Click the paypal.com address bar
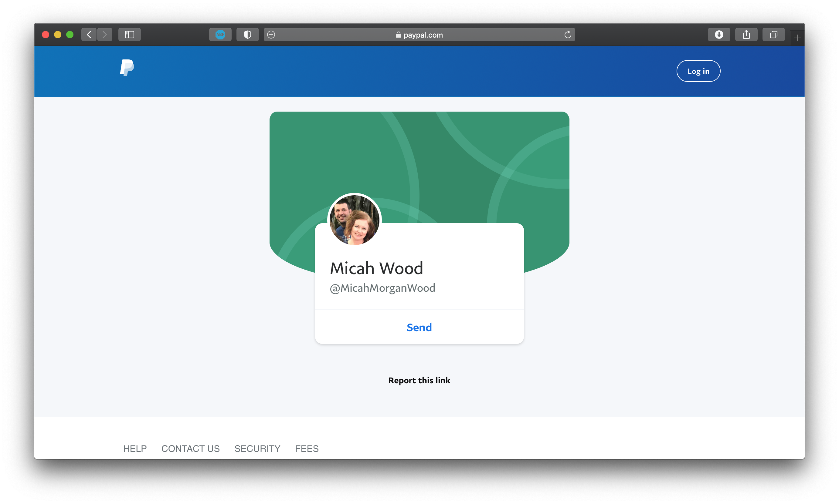The height and width of the screenshot is (504, 839). tap(419, 35)
